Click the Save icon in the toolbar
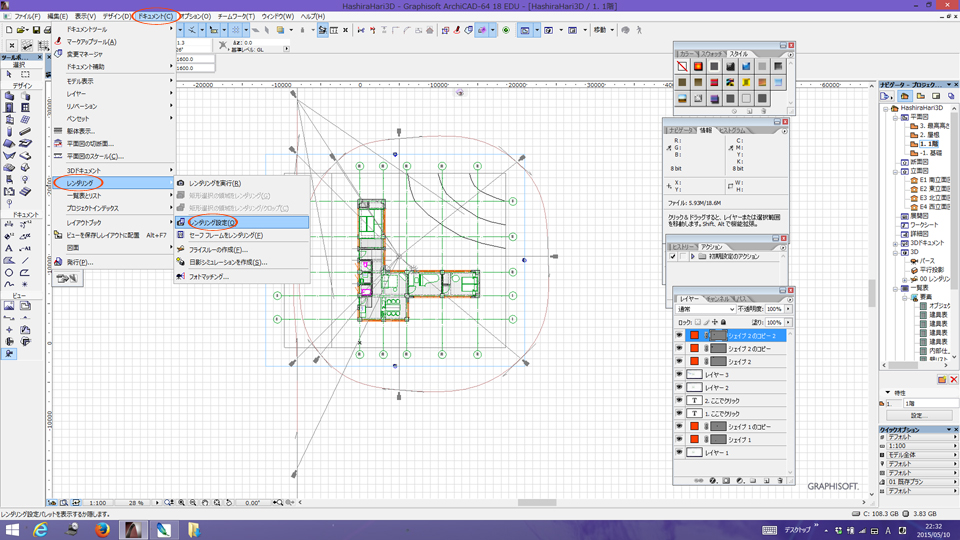Screen dimensions: 960x540 (36, 29)
